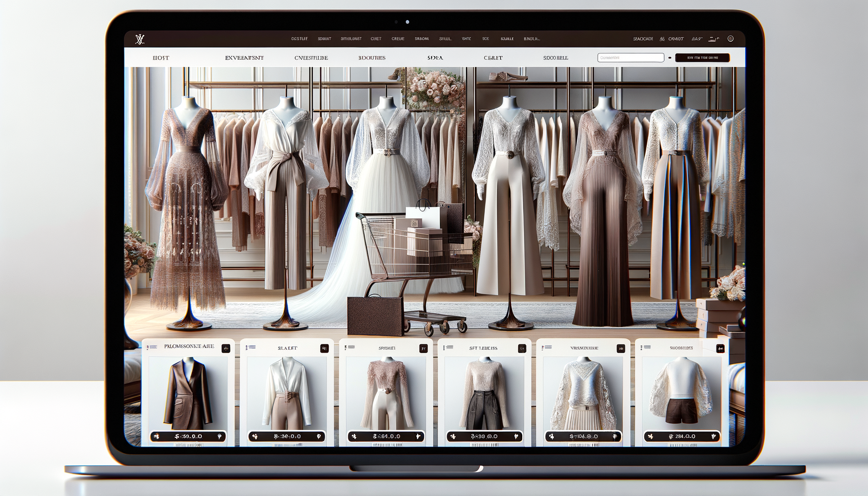Click the CR4OT link at top right
This screenshot has width=868, height=496.
[x=676, y=39]
